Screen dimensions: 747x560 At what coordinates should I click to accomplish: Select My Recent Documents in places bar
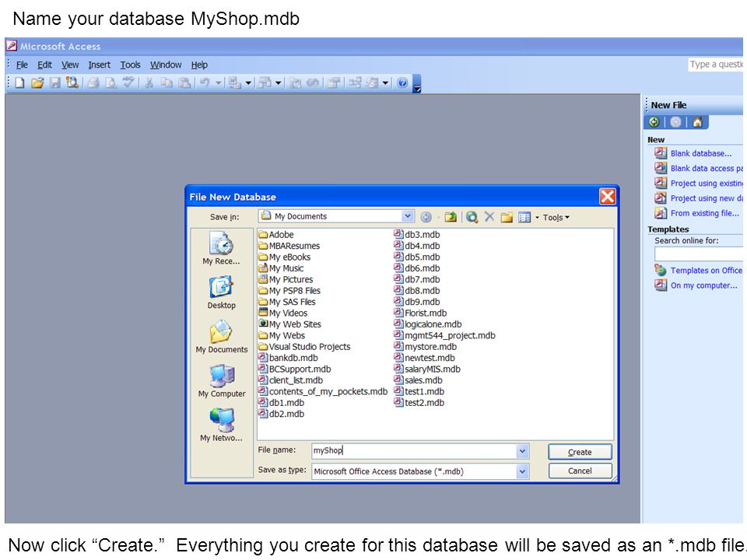(221, 248)
